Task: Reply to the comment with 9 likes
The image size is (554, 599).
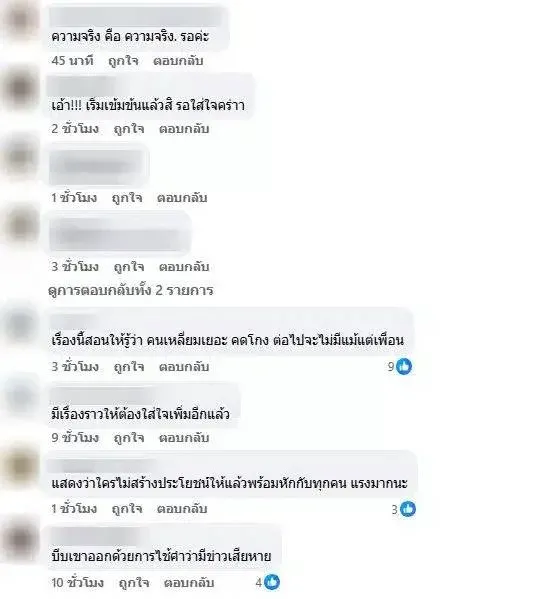Action: click(x=184, y=367)
